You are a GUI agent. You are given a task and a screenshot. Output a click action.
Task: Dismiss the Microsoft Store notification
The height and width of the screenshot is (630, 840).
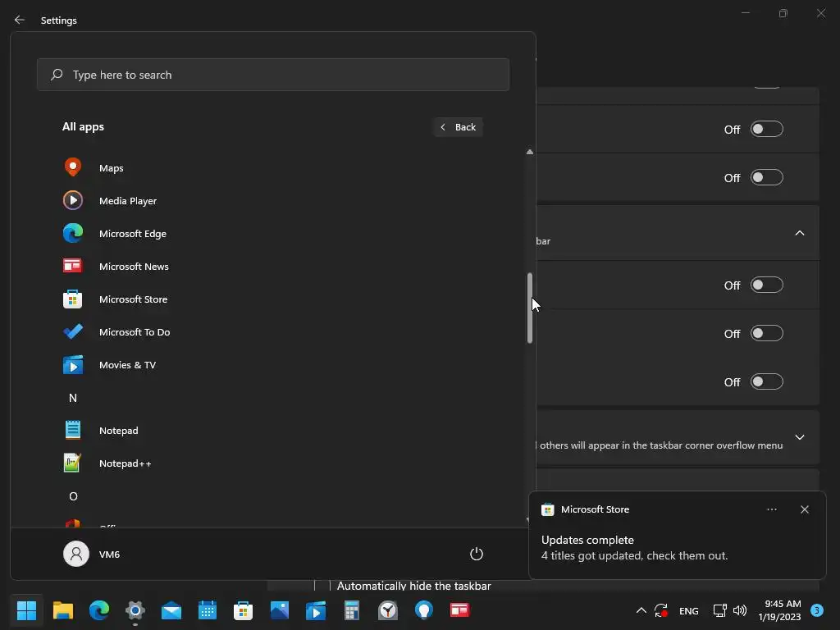click(804, 509)
